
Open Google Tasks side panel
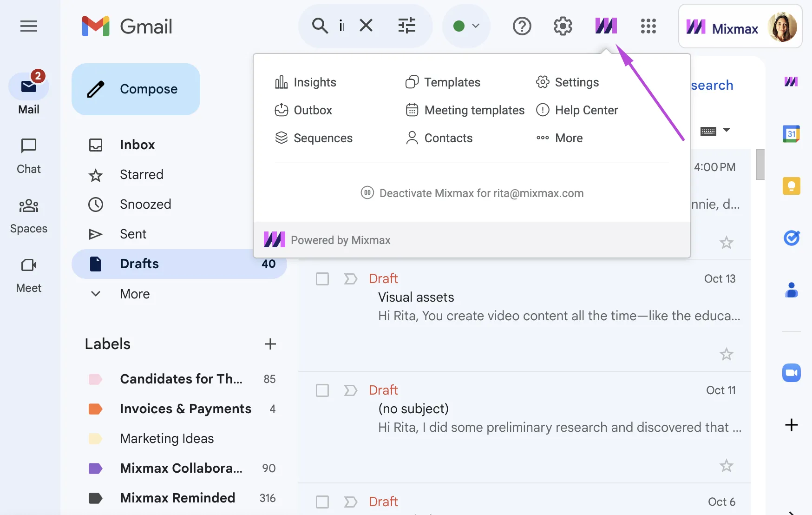791,238
